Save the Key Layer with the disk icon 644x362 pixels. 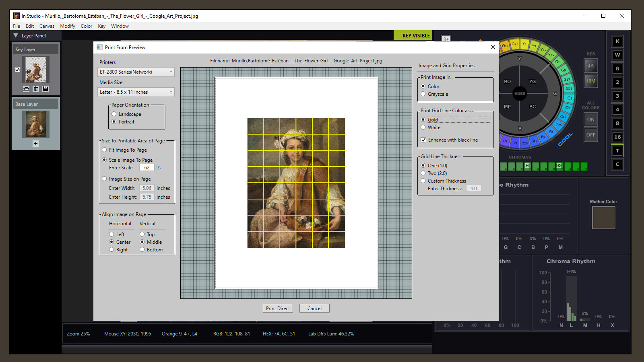pos(45,89)
